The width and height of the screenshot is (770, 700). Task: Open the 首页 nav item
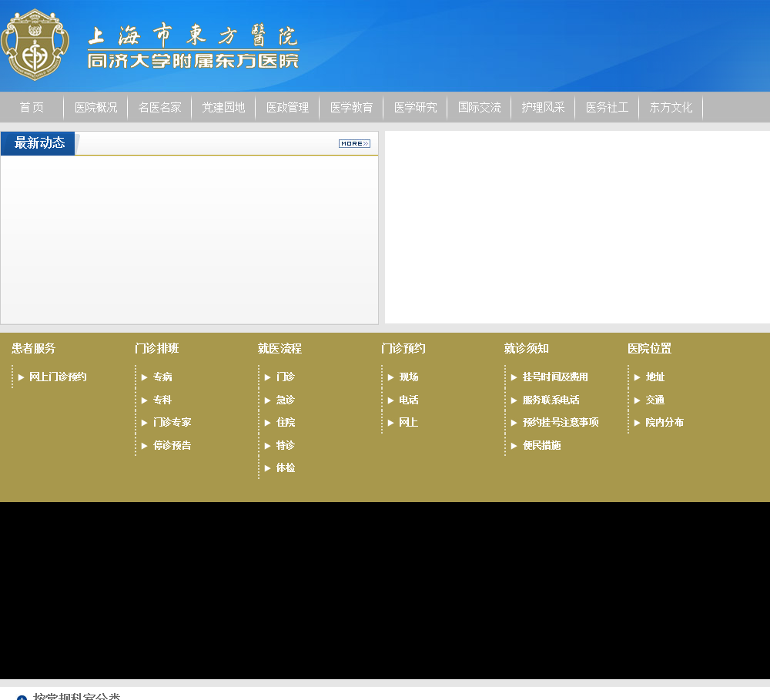(32, 107)
